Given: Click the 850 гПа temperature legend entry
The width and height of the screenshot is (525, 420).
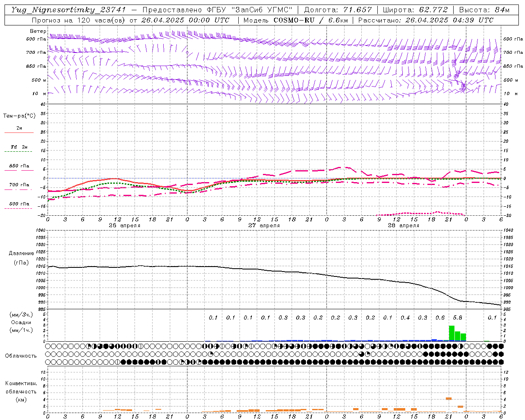Looking at the screenshot, I should (19, 167).
